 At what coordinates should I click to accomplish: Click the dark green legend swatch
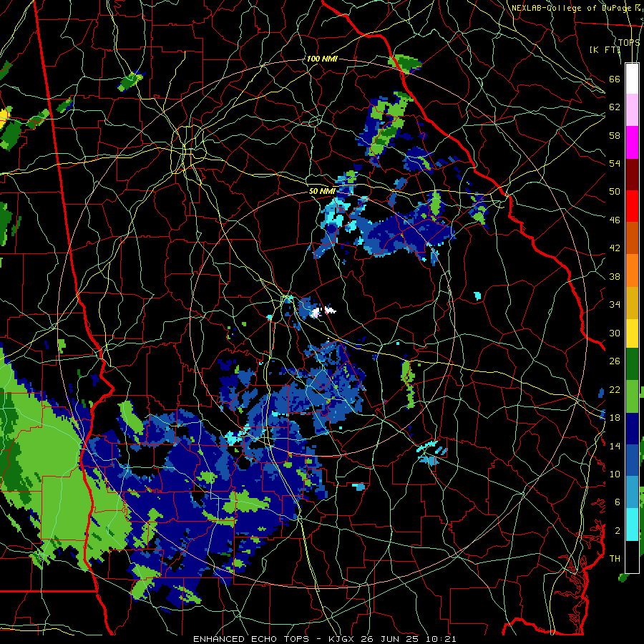tap(632, 364)
